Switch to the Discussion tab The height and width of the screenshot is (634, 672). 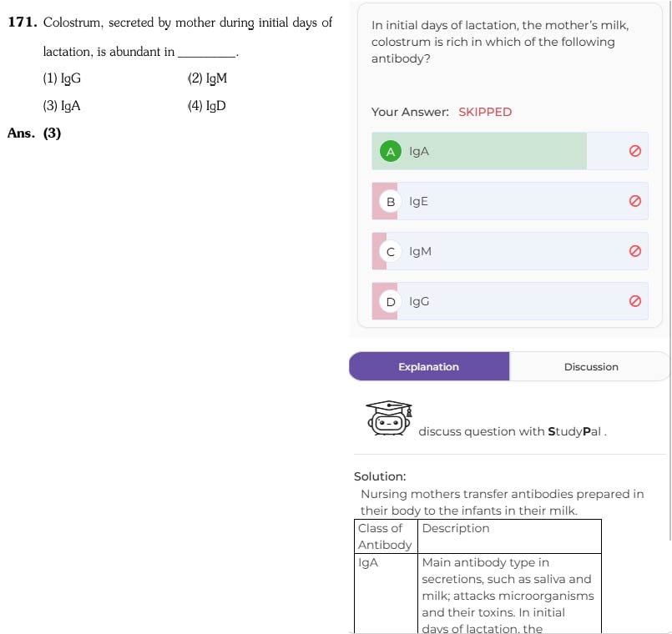[x=590, y=367]
